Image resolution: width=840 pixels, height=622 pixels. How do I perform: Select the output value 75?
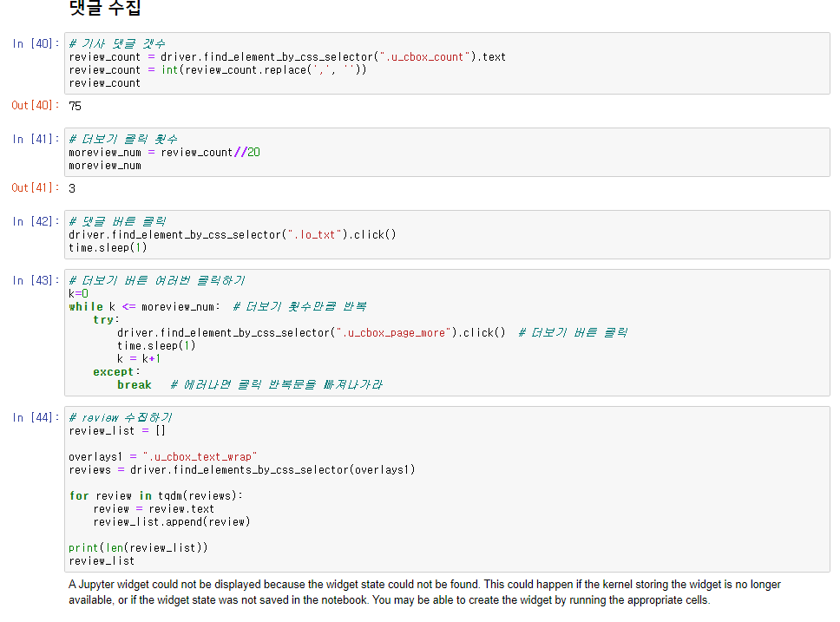point(75,106)
